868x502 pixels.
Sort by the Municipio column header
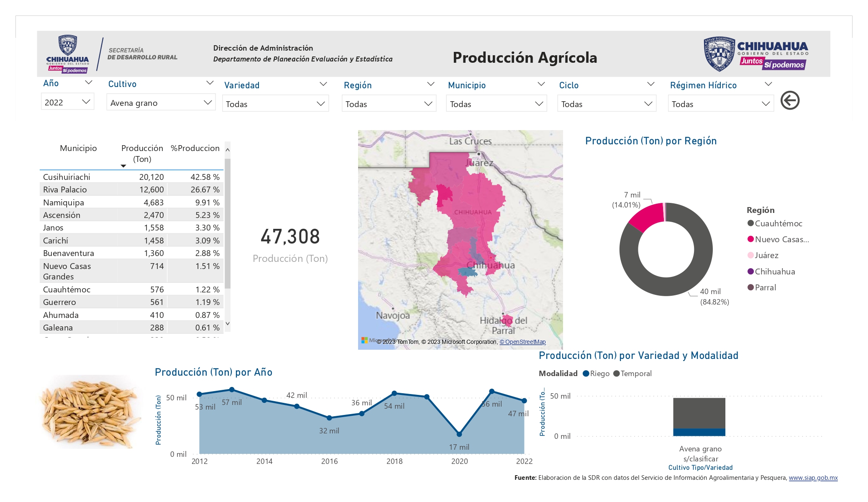click(78, 148)
